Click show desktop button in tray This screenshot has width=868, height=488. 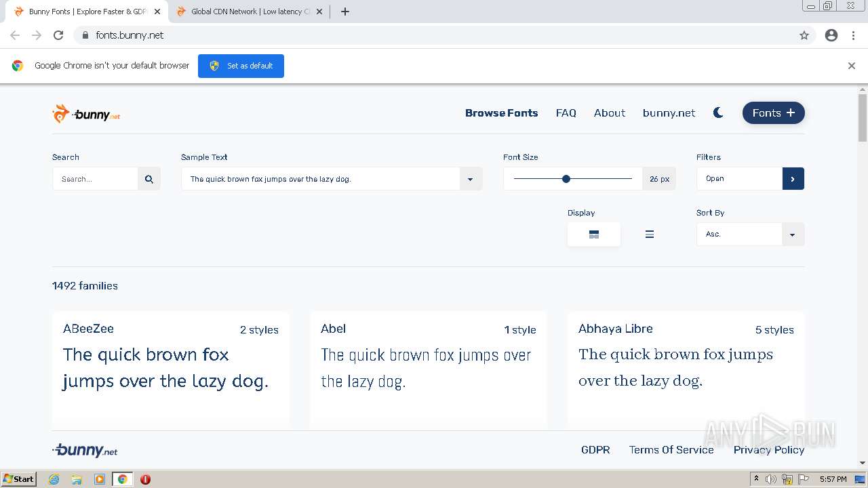pyautogui.click(x=860, y=479)
